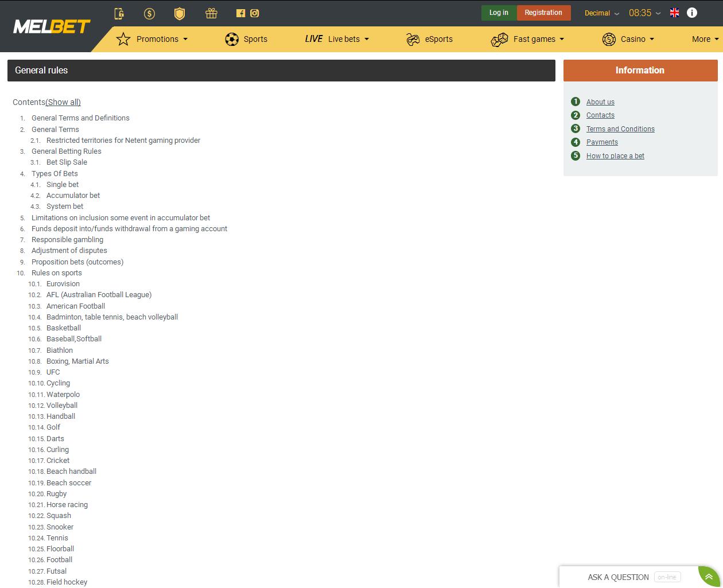Visit the Facebook page icon
Screen dimensions: 723x588
pyautogui.click(x=240, y=13)
